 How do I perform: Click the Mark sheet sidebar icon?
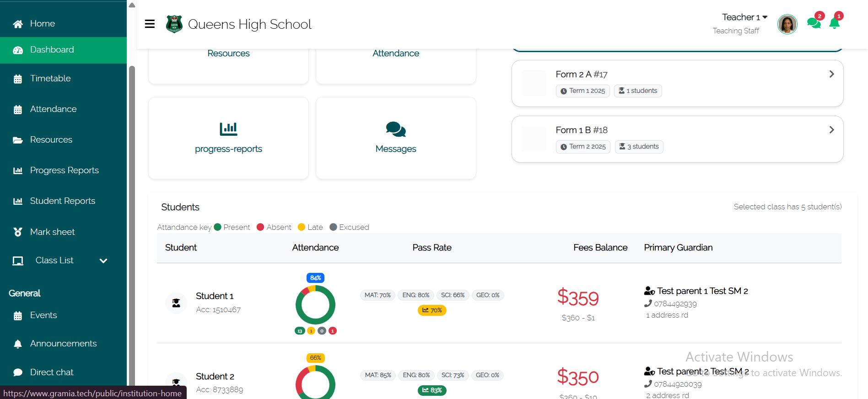[x=18, y=232]
